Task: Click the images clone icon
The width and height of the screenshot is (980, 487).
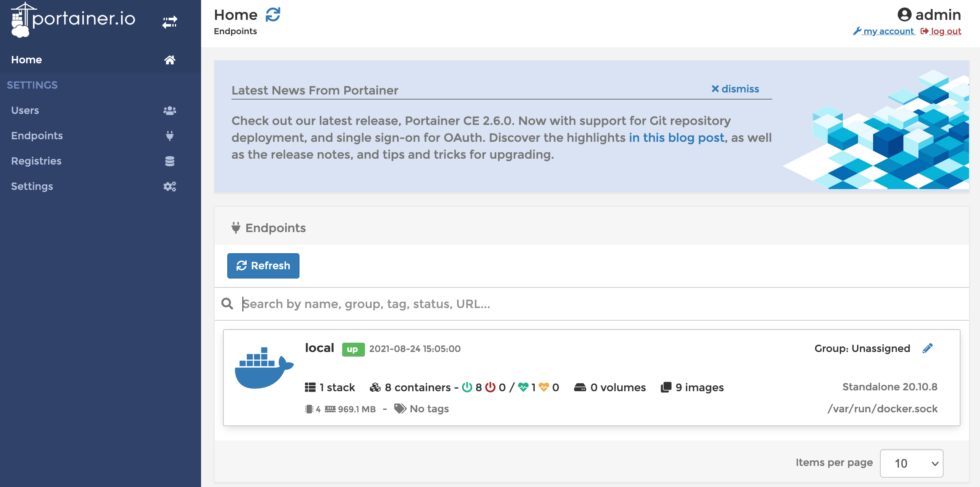Action: coord(666,387)
